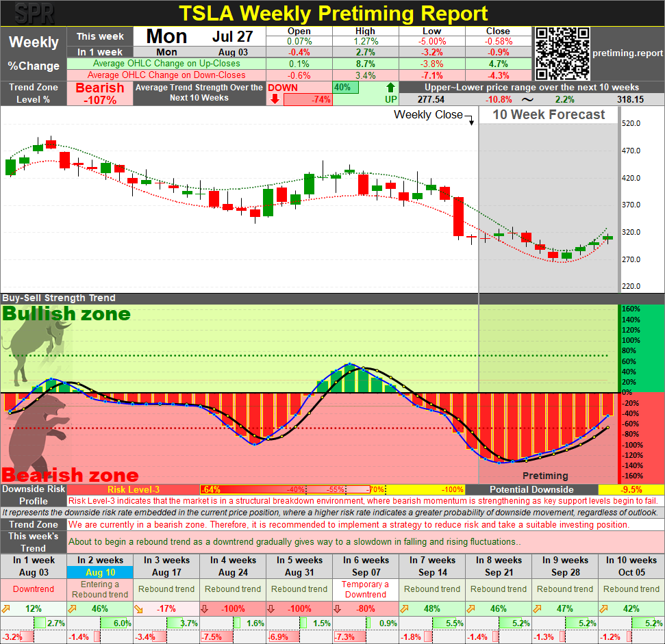Click the Weekly Close arrow marker

pos(471,122)
